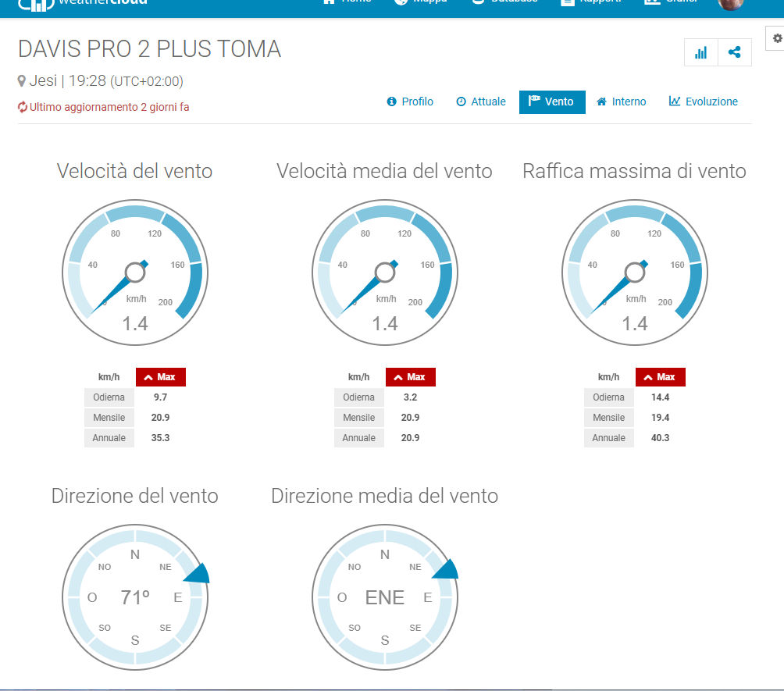The height and width of the screenshot is (691, 784).
Task: Select the Vento tab
Action: [551, 102]
